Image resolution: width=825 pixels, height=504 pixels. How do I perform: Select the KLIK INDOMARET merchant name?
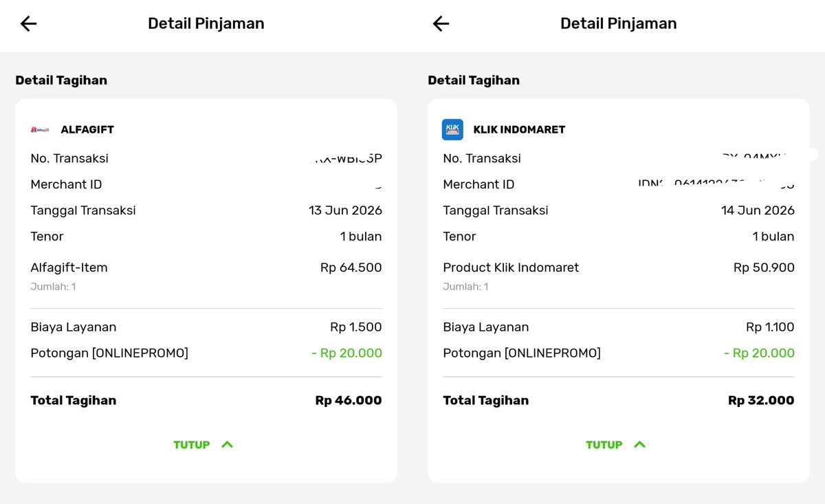coord(519,129)
